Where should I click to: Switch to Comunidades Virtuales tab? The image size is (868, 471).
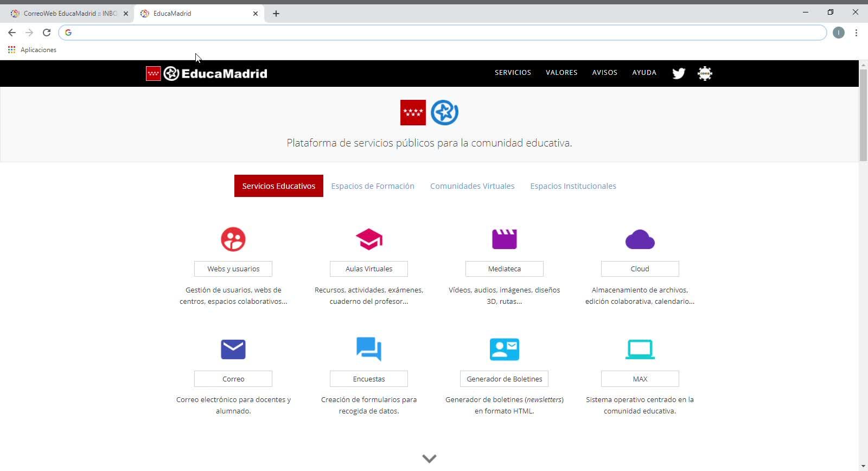(x=473, y=186)
